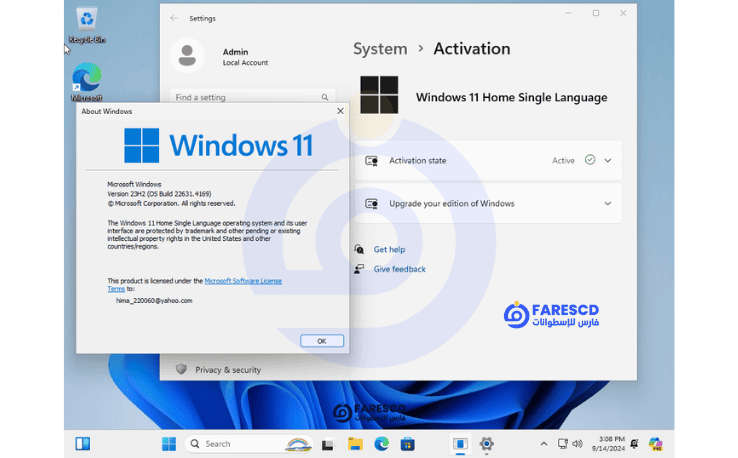The image size is (738, 458).
Task: Open Task View from taskbar
Action: pos(328,444)
